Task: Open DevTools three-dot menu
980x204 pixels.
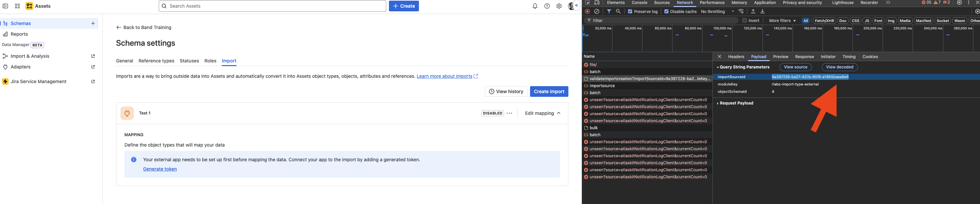Action: coord(969,3)
